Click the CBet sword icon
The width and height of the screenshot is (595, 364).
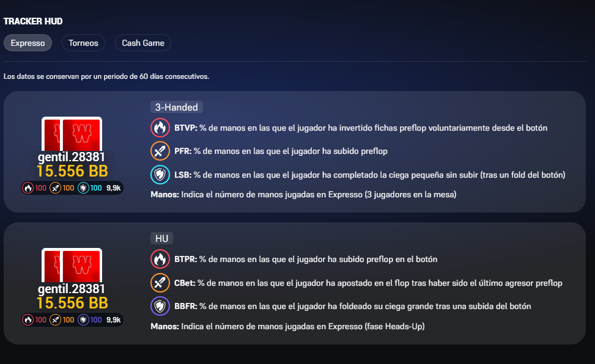pyautogui.click(x=160, y=283)
